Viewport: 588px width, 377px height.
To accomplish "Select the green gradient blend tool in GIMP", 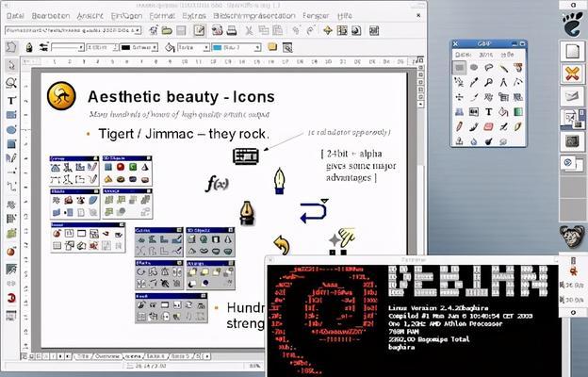I will click(518, 112).
